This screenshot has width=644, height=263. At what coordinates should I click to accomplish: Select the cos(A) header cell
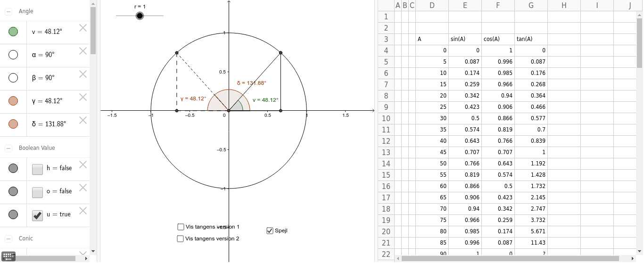click(x=498, y=39)
